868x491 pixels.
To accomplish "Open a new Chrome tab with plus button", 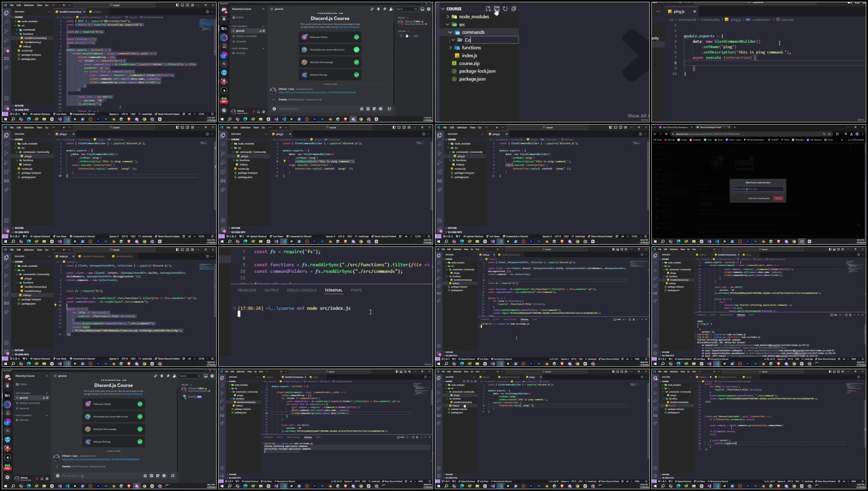I will (734, 127).
